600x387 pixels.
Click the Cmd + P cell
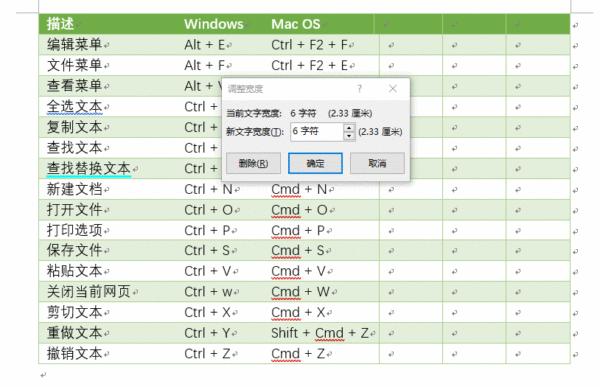(x=298, y=230)
